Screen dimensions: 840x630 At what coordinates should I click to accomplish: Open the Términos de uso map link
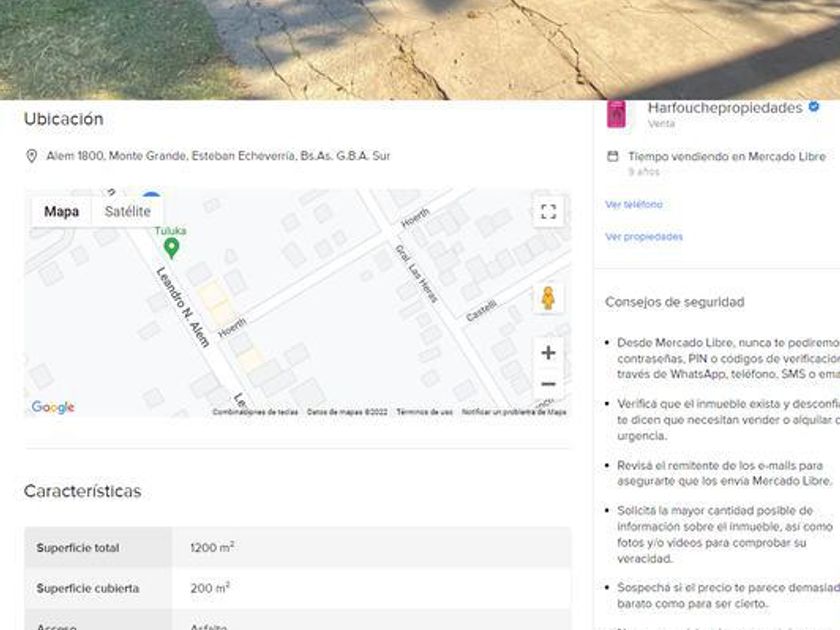424,412
